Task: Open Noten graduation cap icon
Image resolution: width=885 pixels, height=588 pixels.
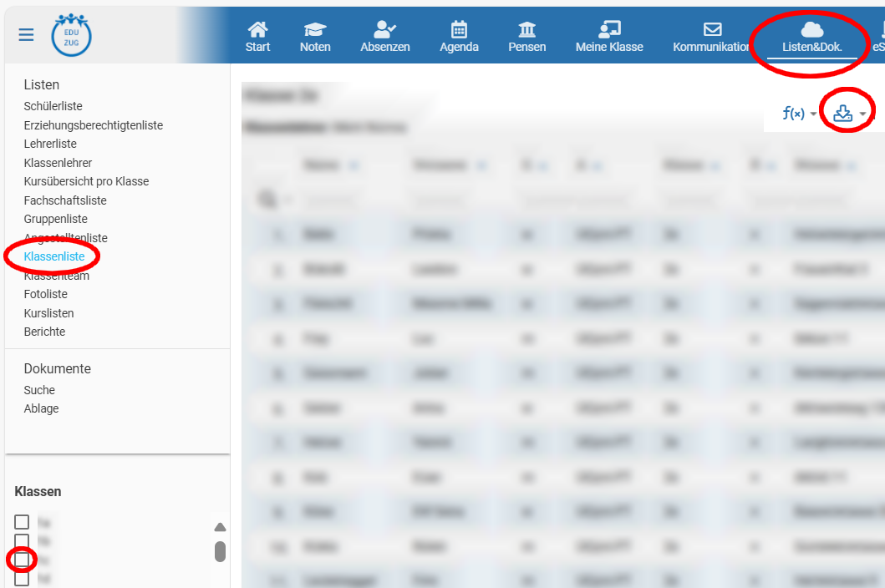Action: [x=315, y=30]
